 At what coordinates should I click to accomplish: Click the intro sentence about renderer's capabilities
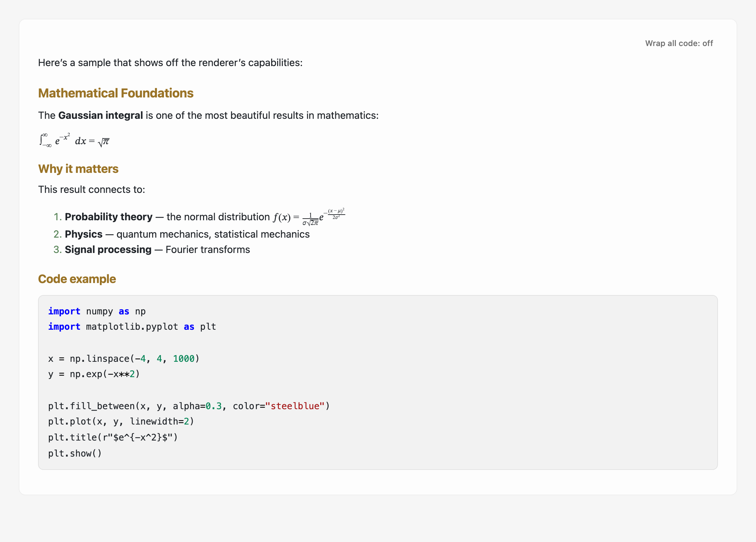(x=170, y=63)
